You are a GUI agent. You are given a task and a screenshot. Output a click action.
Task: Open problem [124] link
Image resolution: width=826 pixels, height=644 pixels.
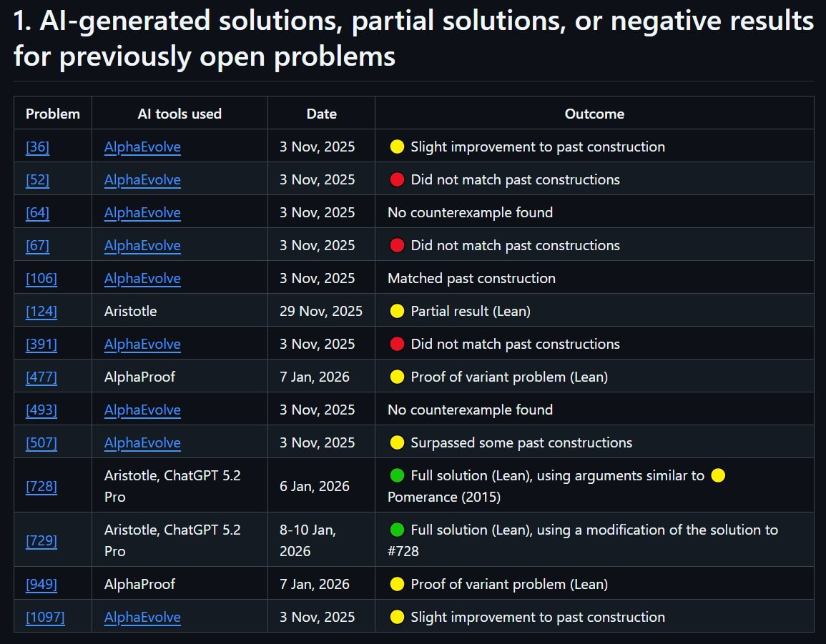[x=41, y=312]
